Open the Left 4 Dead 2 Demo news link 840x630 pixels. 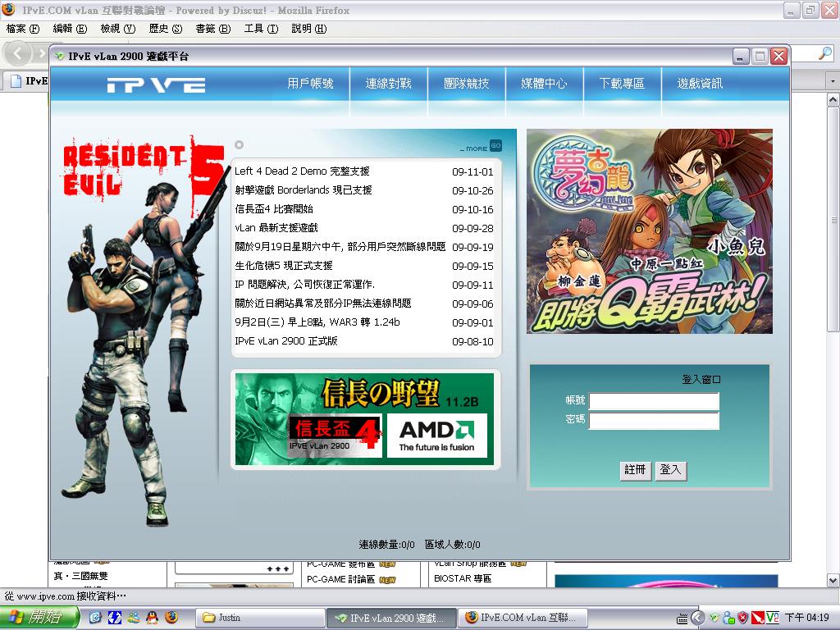[302, 171]
